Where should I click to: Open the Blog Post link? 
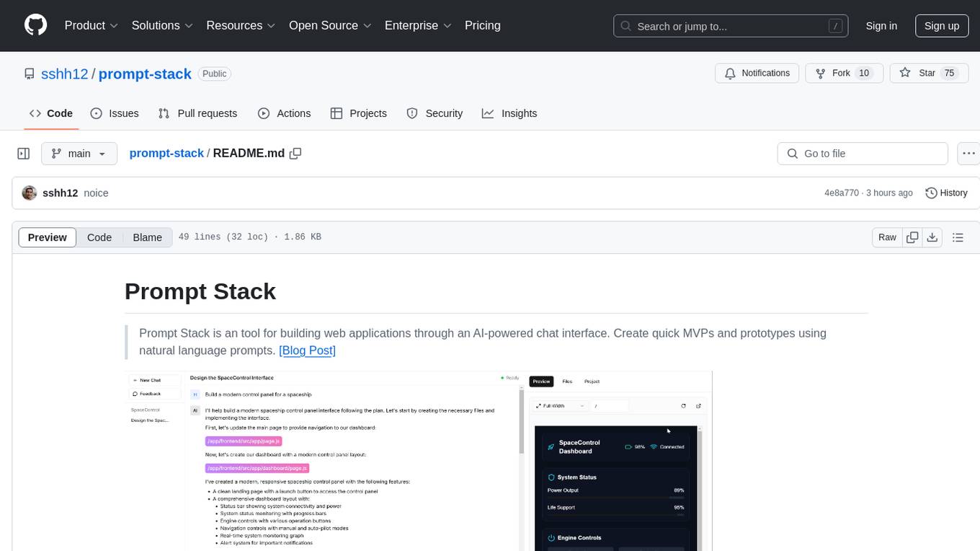307,351
